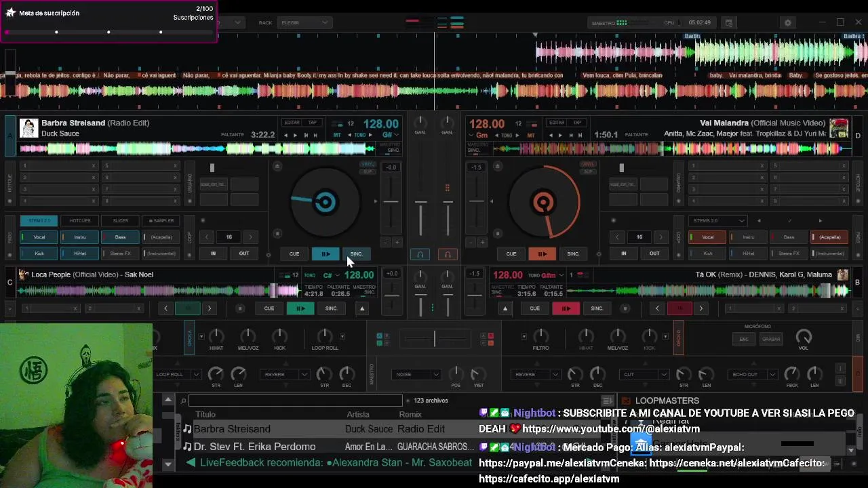The width and height of the screenshot is (868, 488).
Task: Click the Vai Malandra album art thumbnail
Action: pos(839,128)
